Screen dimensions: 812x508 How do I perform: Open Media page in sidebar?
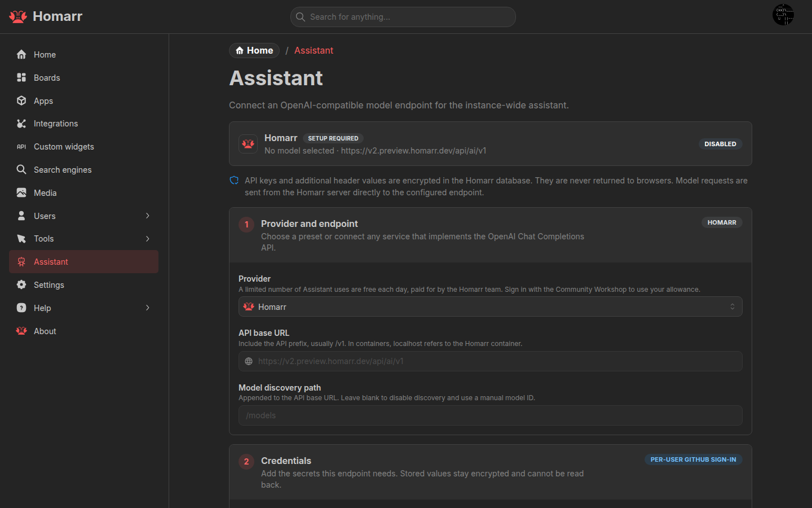click(x=83, y=192)
